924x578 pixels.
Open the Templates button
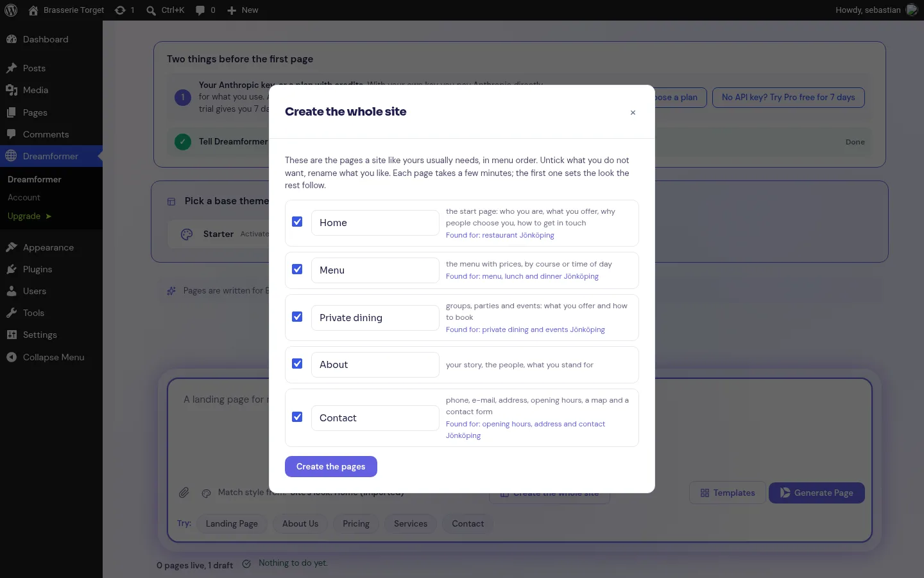pyautogui.click(x=728, y=493)
